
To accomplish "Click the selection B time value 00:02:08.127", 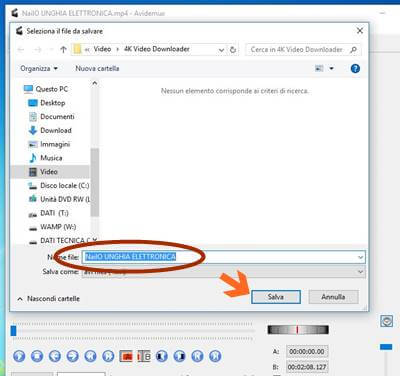I will [x=307, y=367].
